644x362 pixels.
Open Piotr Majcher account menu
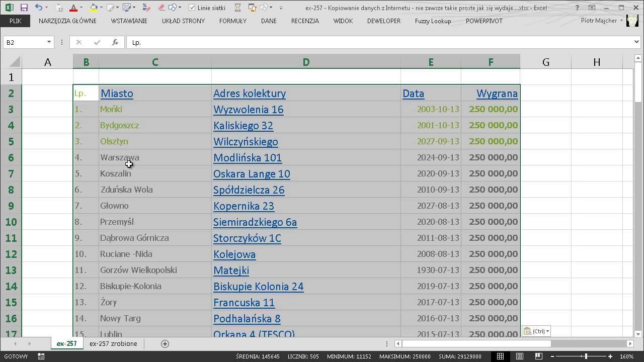click(602, 21)
